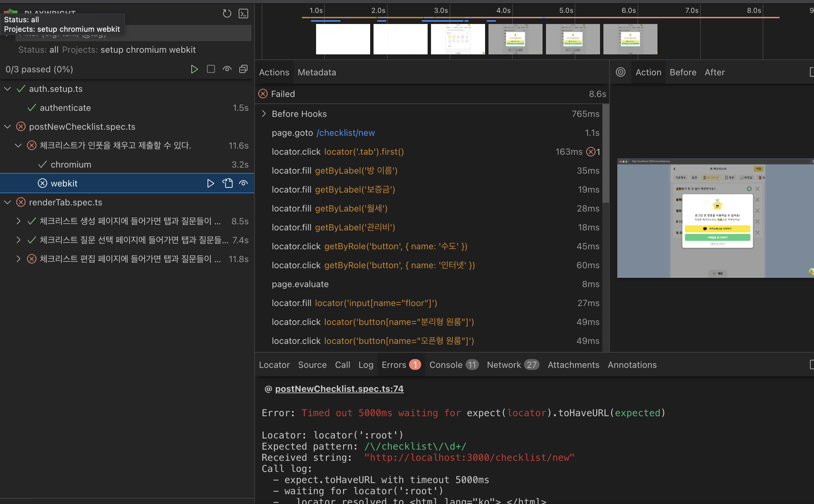Select the page.goto /checklist/new action

[x=323, y=133]
